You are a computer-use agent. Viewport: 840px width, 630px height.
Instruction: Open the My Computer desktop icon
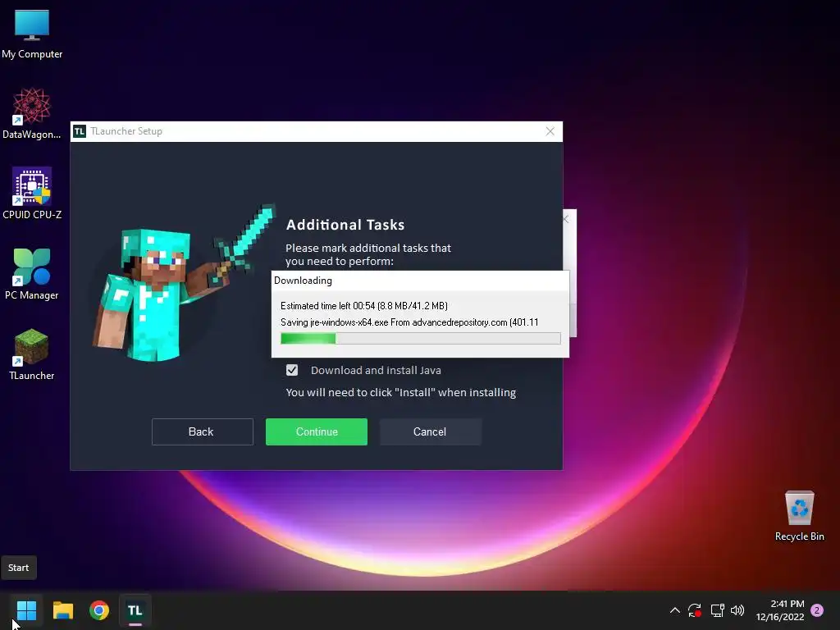tap(32, 34)
